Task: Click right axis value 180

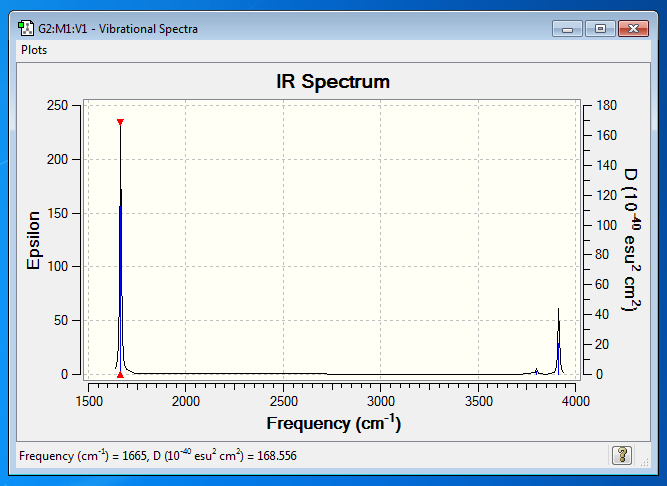Action: click(x=607, y=105)
